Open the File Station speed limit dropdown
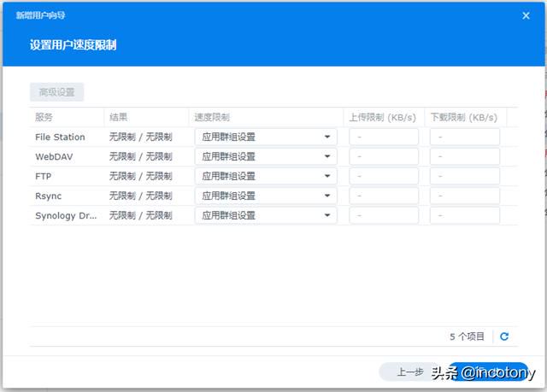The width and height of the screenshot is (547, 392). pyautogui.click(x=266, y=137)
